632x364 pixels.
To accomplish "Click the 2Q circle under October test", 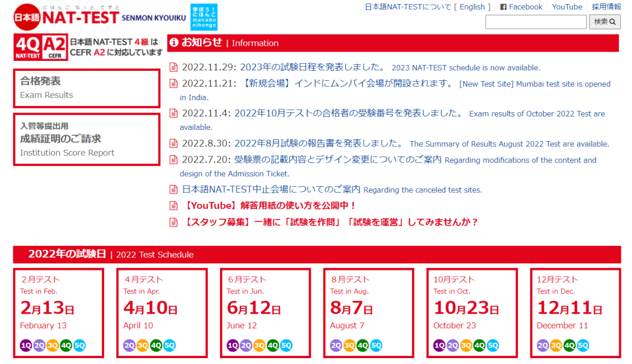I will pos(453,345).
